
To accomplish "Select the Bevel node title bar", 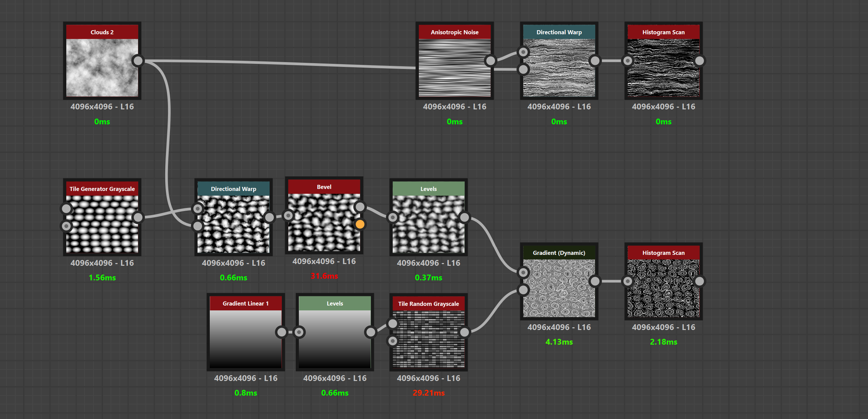I will click(x=324, y=187).
